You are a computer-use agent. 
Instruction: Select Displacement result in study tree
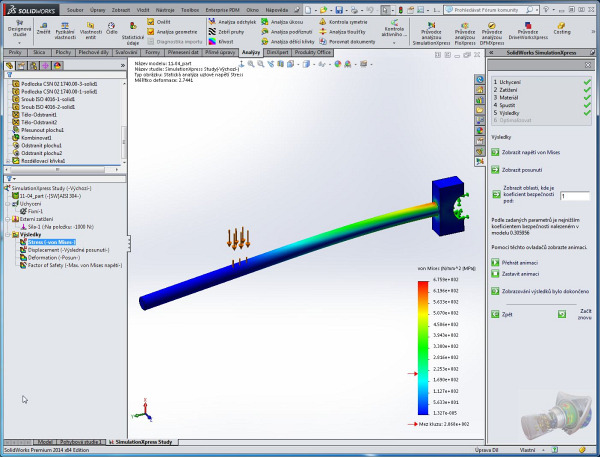65,250
